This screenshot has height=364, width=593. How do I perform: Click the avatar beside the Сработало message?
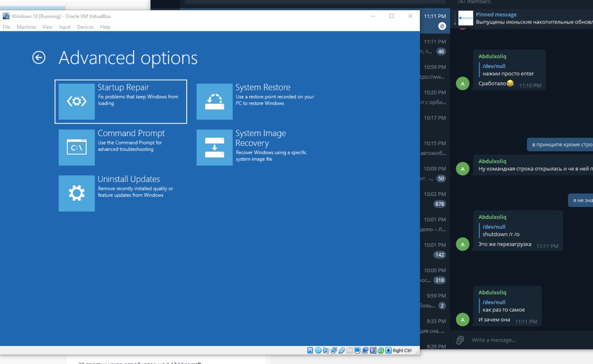coord(462,83)
